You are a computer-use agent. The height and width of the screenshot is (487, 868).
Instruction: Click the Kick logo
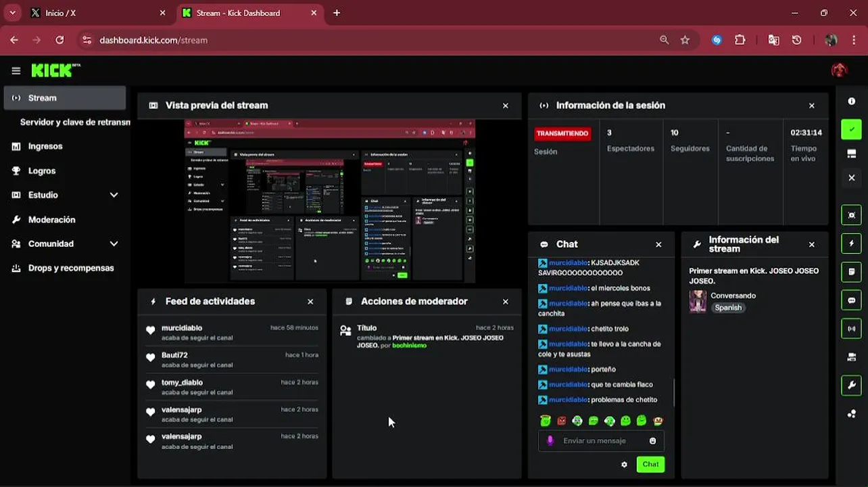tap(55, 70)
